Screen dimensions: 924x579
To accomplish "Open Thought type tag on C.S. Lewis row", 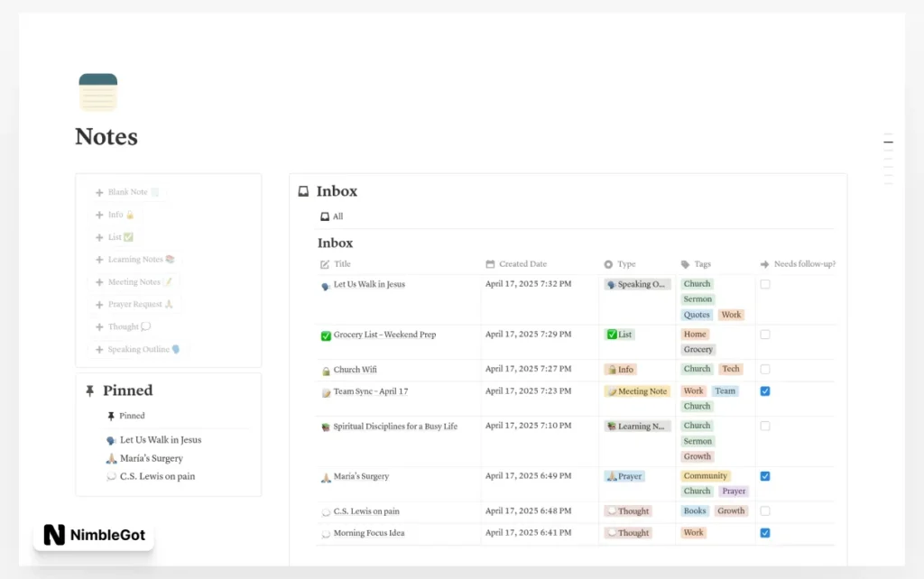I will click(x=628, y=511).
